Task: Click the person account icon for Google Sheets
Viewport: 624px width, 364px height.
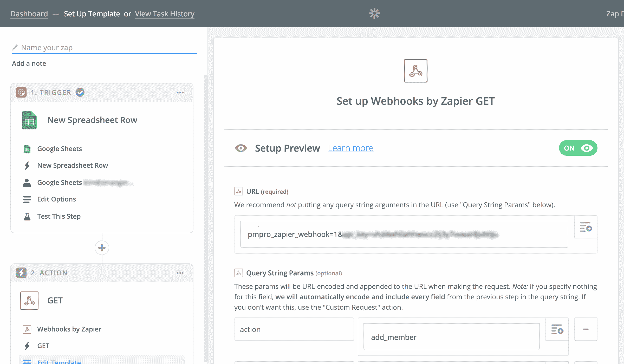Action: tap(27, 183)
